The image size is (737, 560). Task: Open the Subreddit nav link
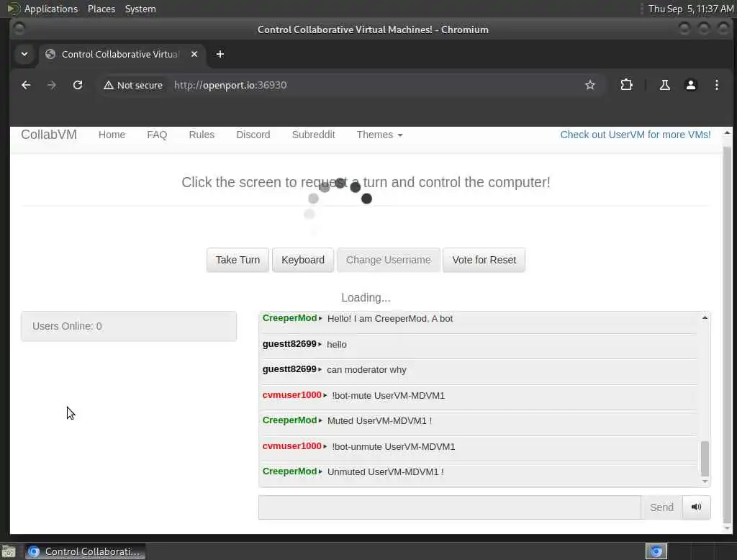[314, 135]
